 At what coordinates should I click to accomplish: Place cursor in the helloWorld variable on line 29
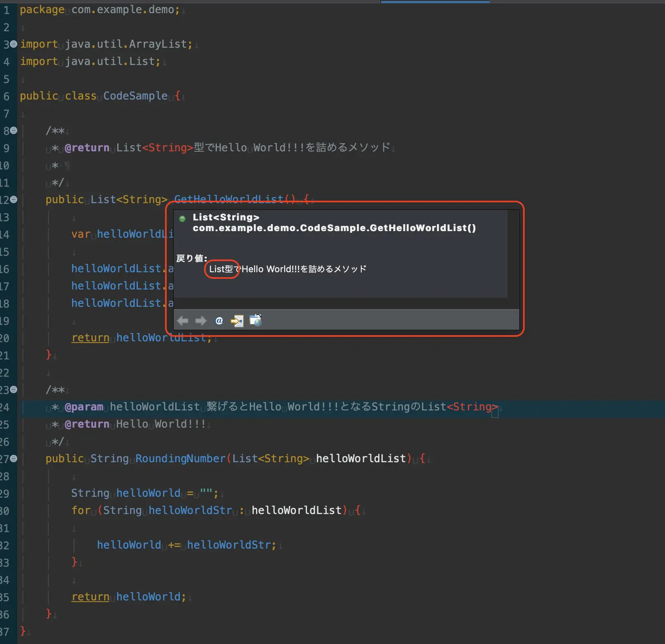click(x=149, y=493)
